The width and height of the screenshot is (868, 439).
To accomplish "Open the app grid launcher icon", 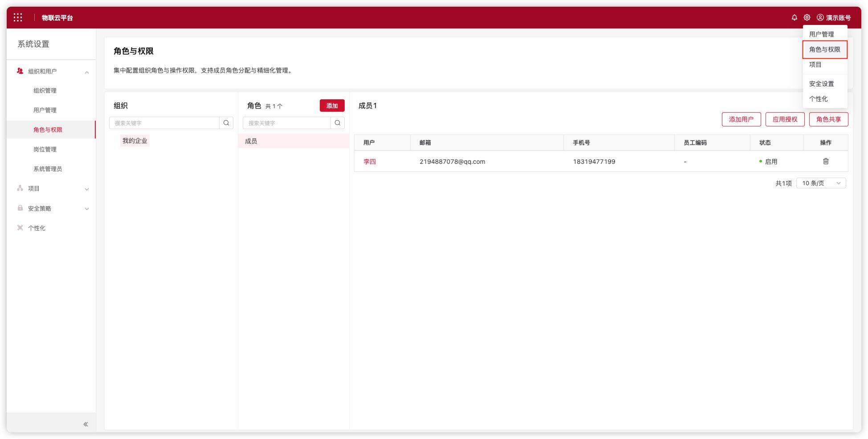I will 18,17.
